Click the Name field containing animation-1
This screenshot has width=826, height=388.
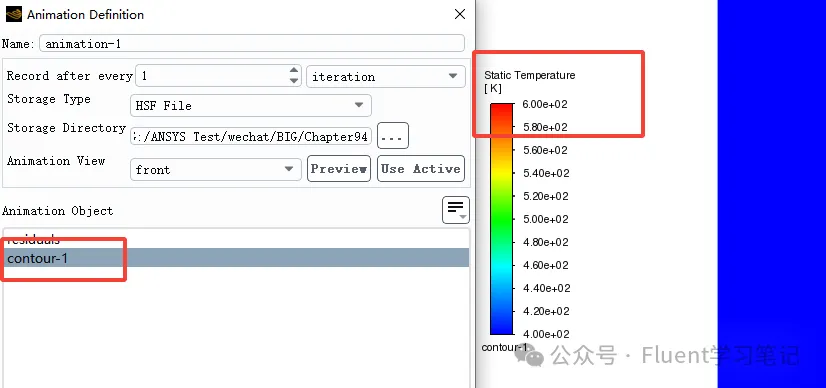(252, 43)
